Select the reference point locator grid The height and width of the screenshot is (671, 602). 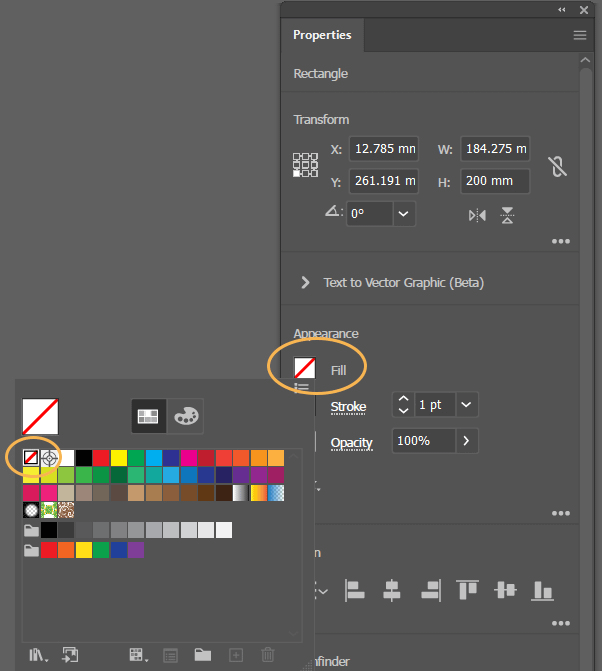coord(305,165)
